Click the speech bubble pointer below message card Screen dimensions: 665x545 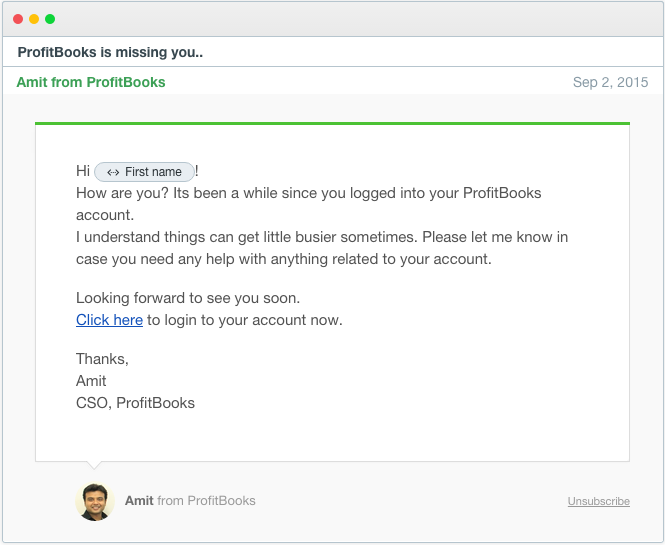point(94,465)
